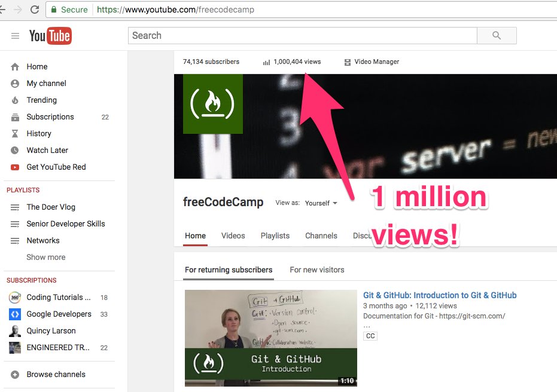Open Browse channels link
This screenshot has width=557, height=392.
pos(56,375)
